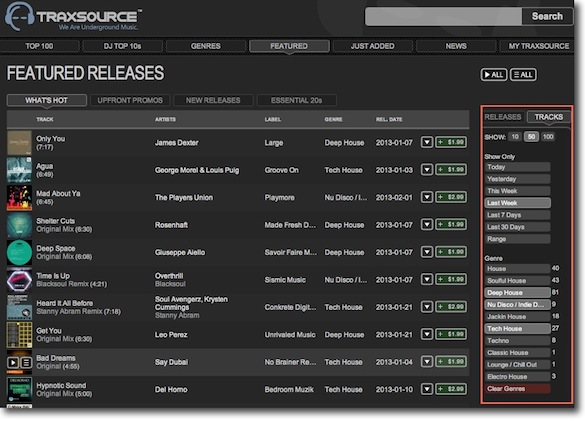The height and width of the screenshot is (421, 585).
Task: Open artist James Dexter link
Action: pyautogui.click(x=176, y=143)
